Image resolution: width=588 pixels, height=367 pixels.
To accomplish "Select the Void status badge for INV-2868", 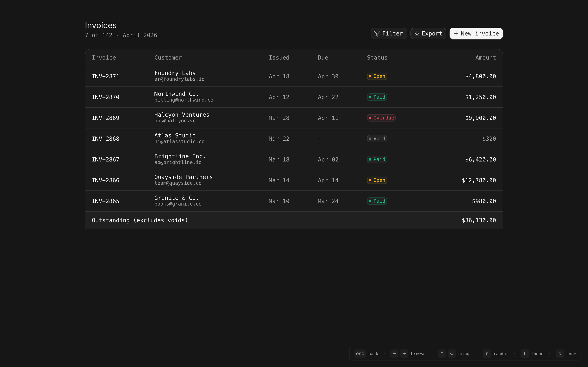I will 377,139.
